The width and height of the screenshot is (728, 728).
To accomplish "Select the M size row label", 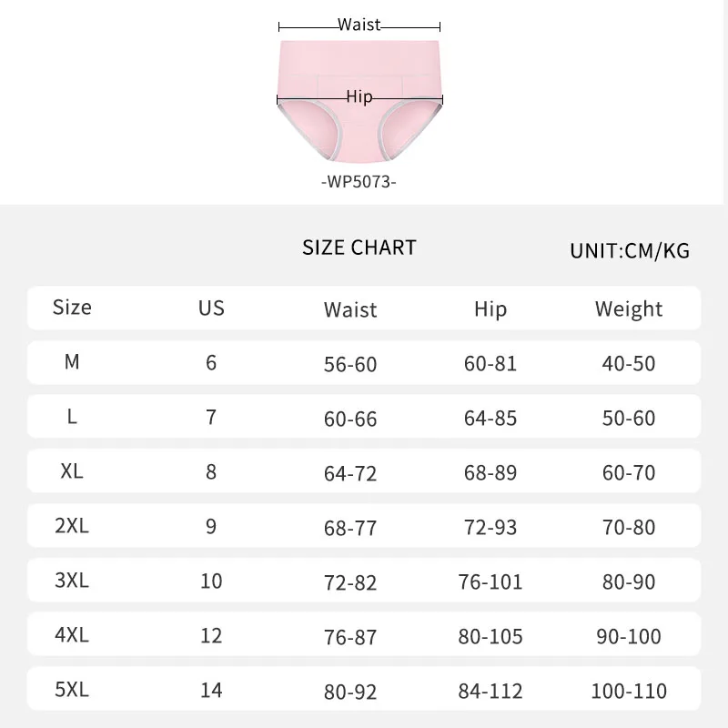I will (x=72, y=362).
